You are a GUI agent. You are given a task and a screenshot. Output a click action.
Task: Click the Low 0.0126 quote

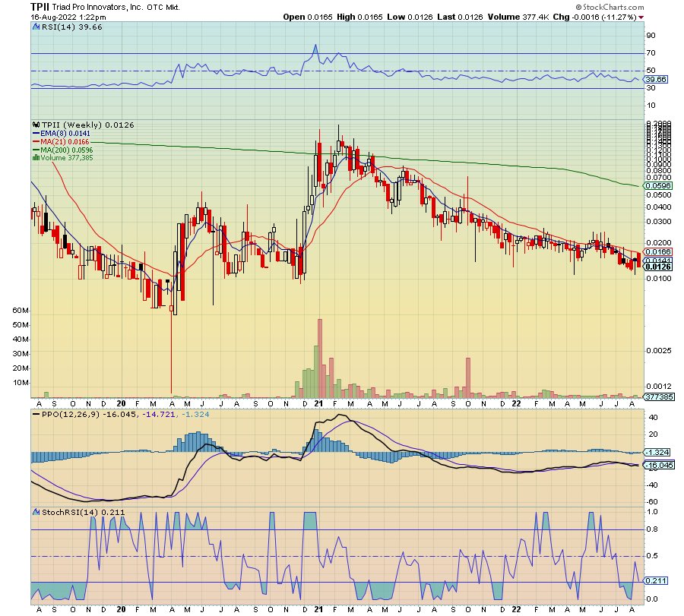point(410,17)
